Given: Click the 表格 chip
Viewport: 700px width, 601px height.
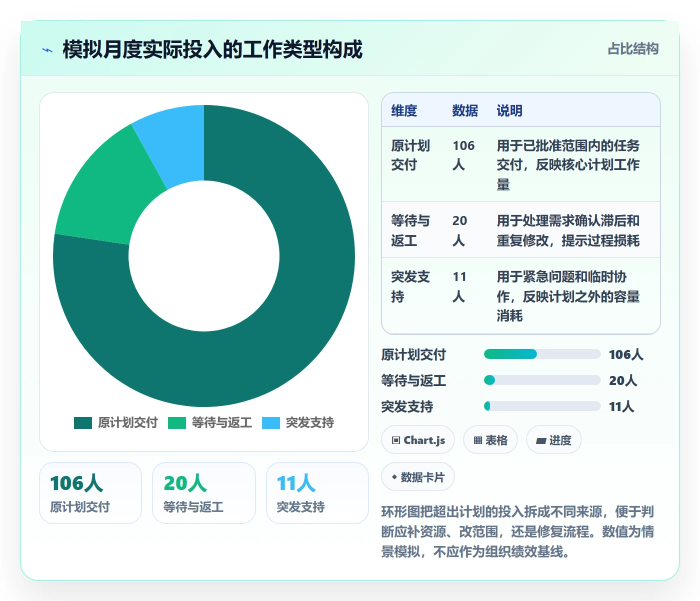Looking at the screenshot, I should 490,440.
